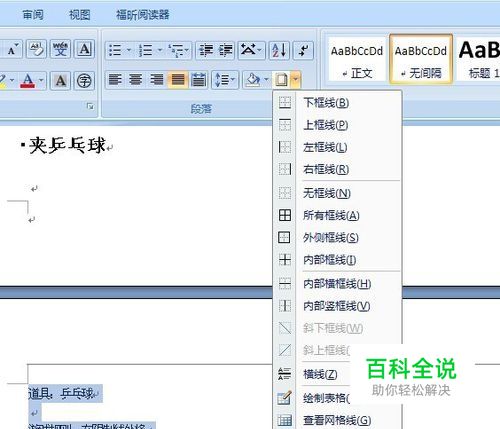The width and height of the screenshot is (500, 429).
Task: Click the decrease indent icon
Action: click(206, 50)
